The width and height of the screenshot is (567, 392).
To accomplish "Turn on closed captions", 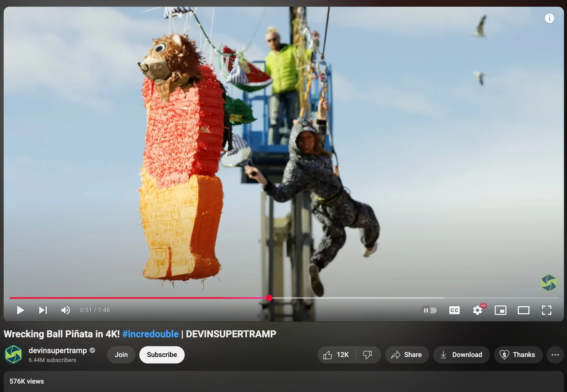I will click(454, 310).
